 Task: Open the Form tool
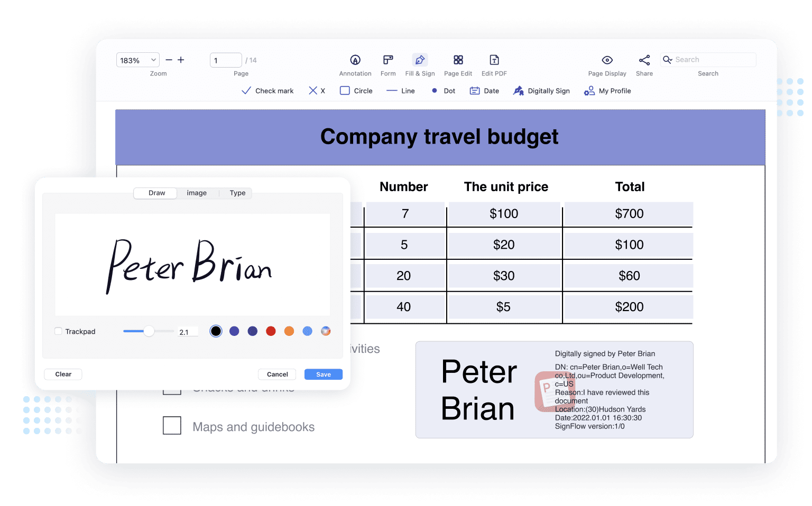(388, 60)
